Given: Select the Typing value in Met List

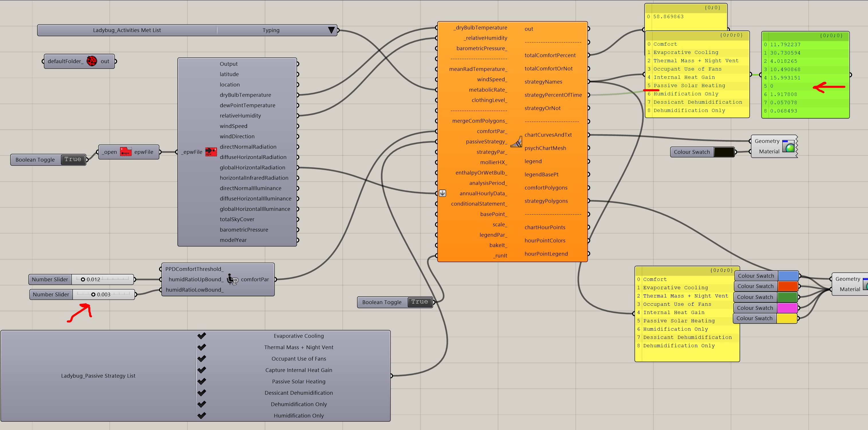Looking at the screenshot, I should pyautogui.click(x=271, y=30).
